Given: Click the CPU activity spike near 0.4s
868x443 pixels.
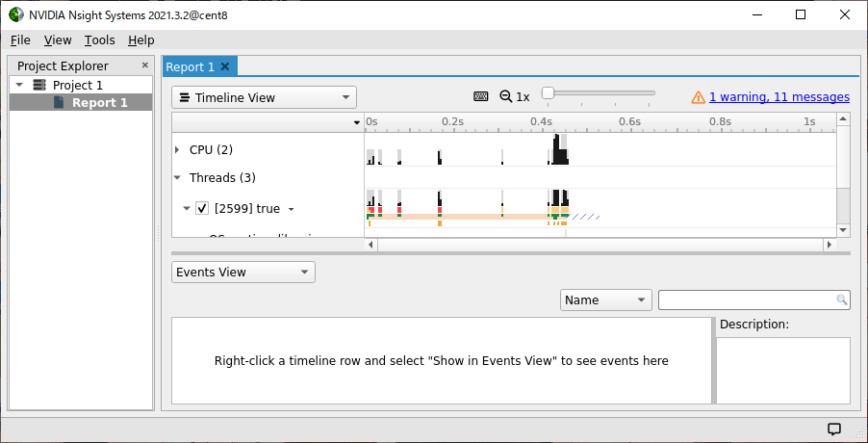Looking at the screenshot, I should click(x=560, y=149).
